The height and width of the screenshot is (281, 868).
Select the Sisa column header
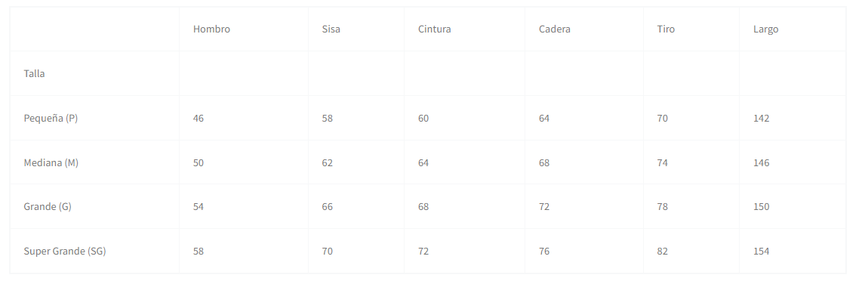tap(331, 29)
